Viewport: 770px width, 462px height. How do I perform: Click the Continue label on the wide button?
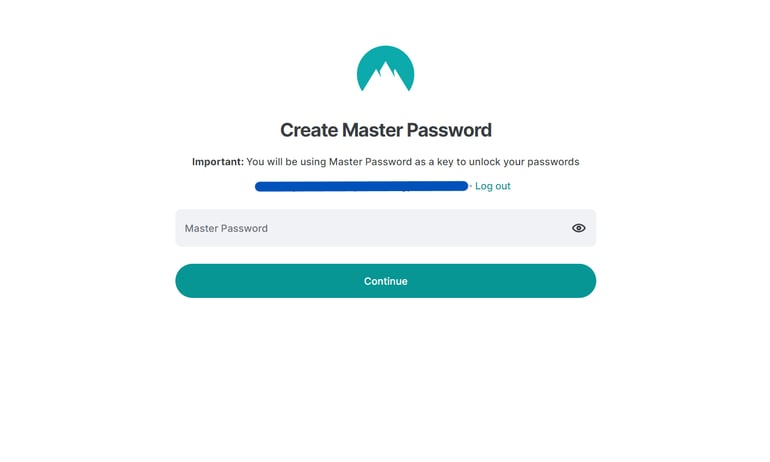pyautogui.click(x=385, y=281)
